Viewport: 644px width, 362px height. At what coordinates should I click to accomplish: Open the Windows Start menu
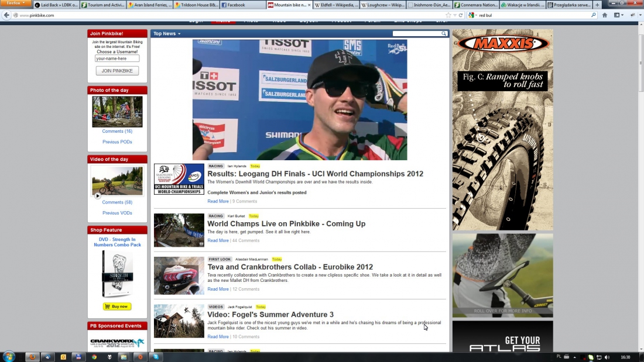pos(9,357)
